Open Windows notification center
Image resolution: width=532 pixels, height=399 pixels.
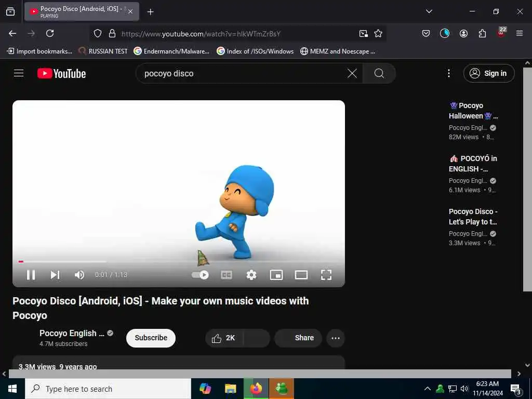point(516,389)
